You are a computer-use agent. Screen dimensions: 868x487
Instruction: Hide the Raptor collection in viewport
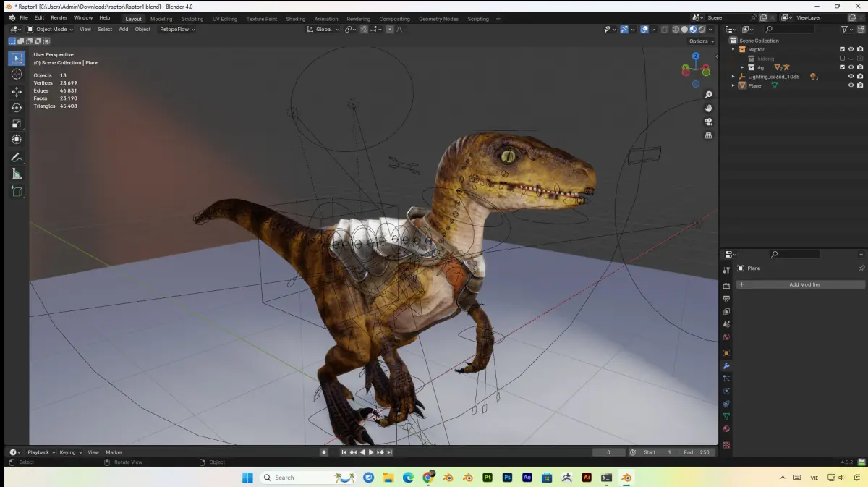851,49
